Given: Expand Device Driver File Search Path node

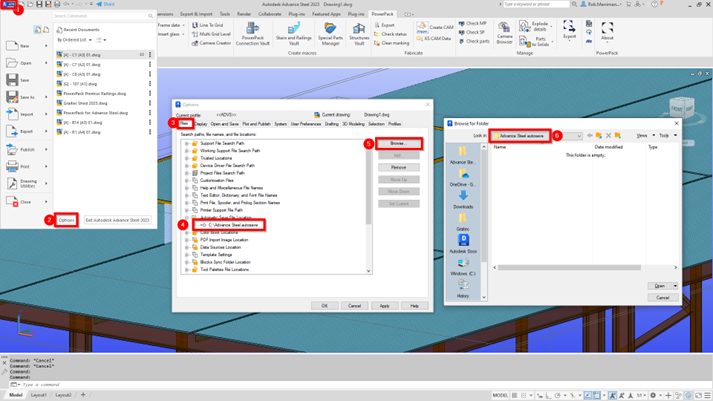Looking at the screenshot, I should pos(186,165).
